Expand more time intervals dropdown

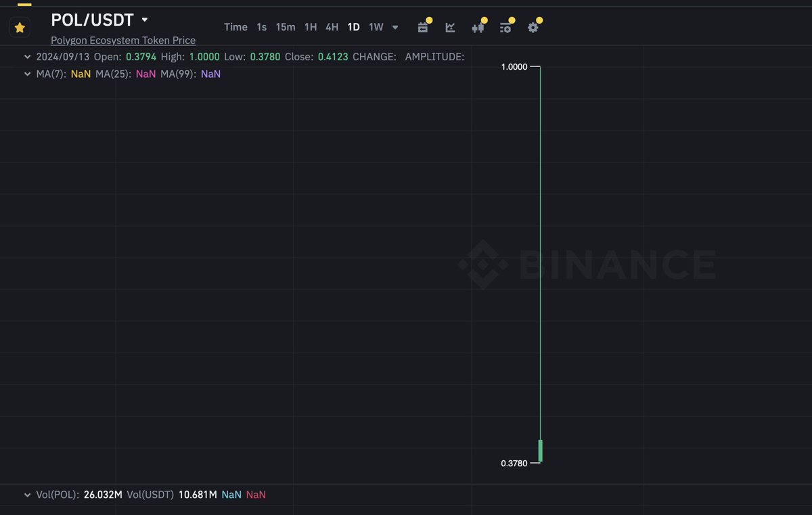[395, 28]
